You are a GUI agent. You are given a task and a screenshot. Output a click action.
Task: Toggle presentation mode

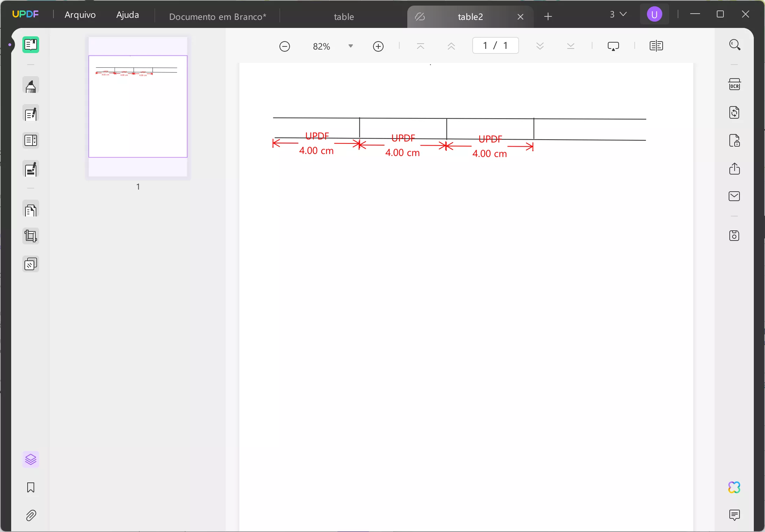pyautogui.click(x=613, y=46)
